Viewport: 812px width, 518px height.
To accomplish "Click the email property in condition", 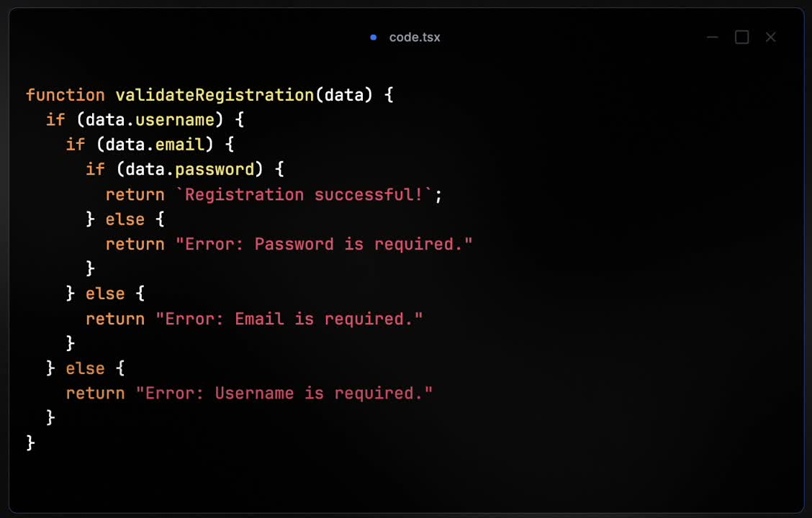I will tap(180, 145).
